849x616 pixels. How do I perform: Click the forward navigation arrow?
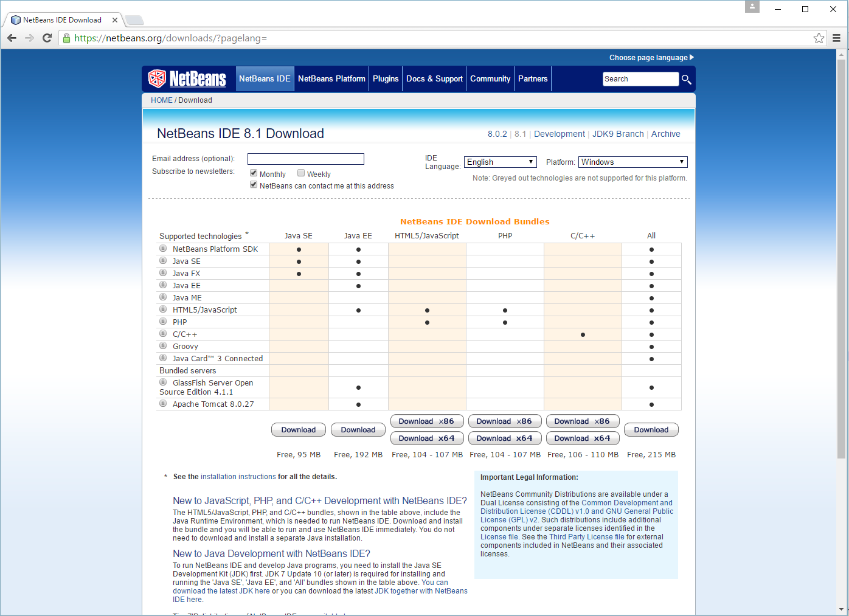29,38
